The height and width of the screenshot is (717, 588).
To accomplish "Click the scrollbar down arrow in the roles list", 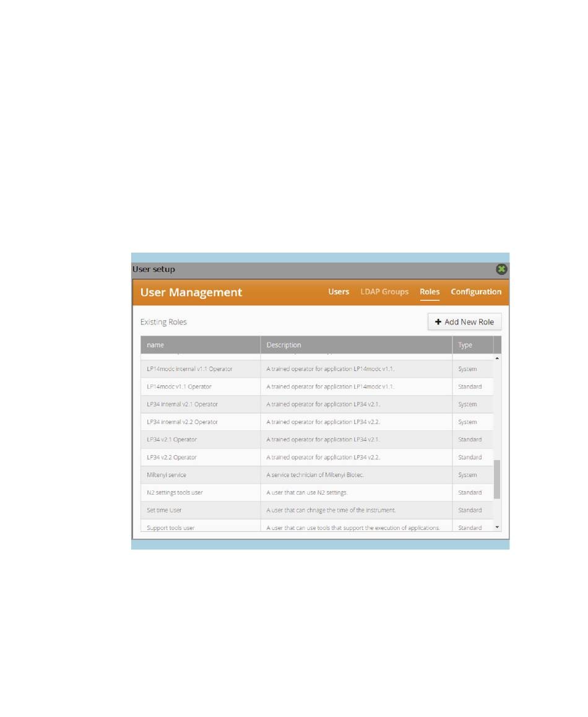I will tap(497, 528).
